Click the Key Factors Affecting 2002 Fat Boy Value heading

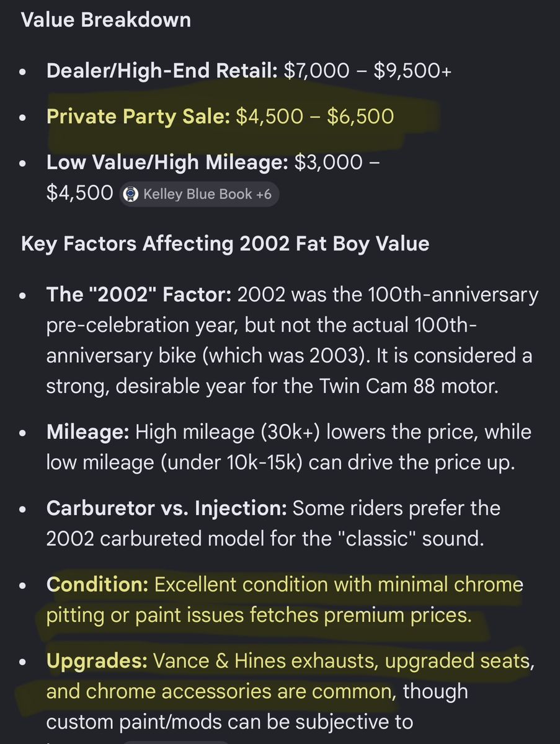224,244
